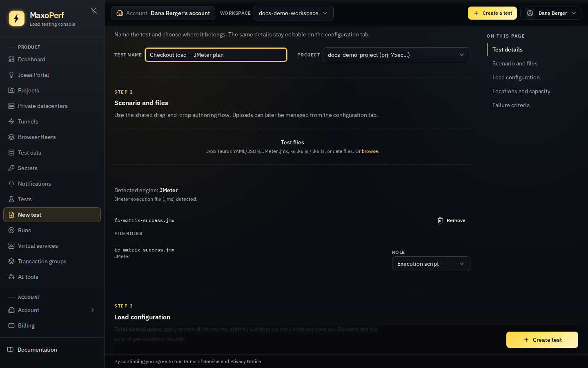Open the Project dropdown docs-demo-project
The height and width of the screenshot is (368, 588).
396,55
